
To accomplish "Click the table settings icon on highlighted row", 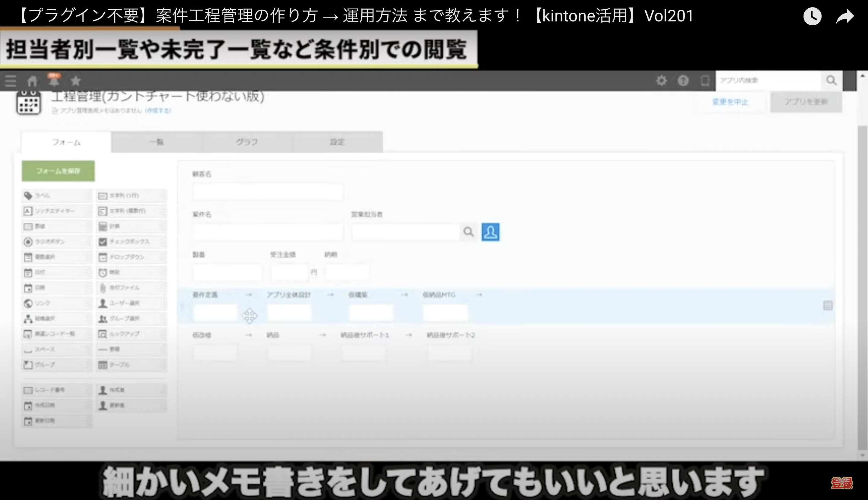I will pos(828,305).
